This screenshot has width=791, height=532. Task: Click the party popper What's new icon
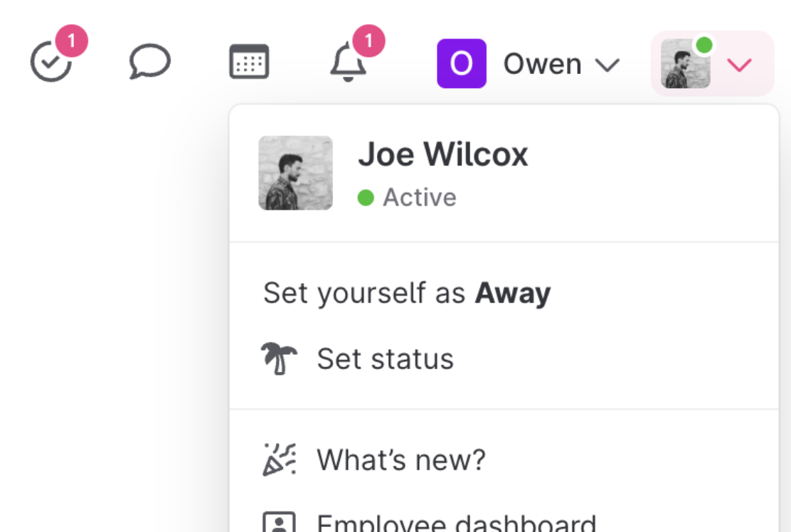point(279,459)
